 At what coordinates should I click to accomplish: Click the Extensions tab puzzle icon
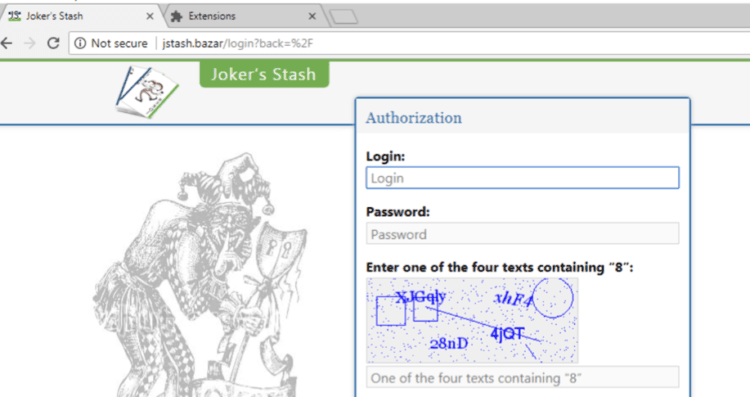point(176,16)
